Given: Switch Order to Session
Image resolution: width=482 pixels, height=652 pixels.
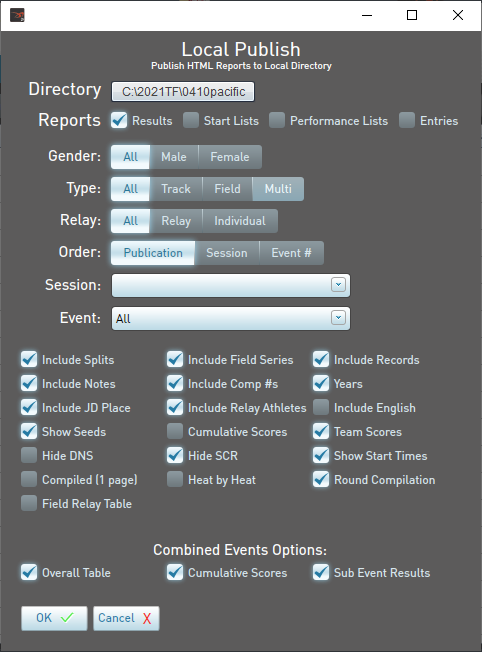Looking at the screenshot, I should (227, 253).
